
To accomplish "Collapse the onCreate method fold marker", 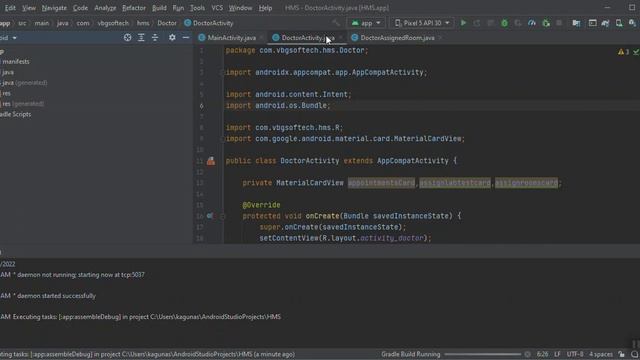I will click(222, 216).
